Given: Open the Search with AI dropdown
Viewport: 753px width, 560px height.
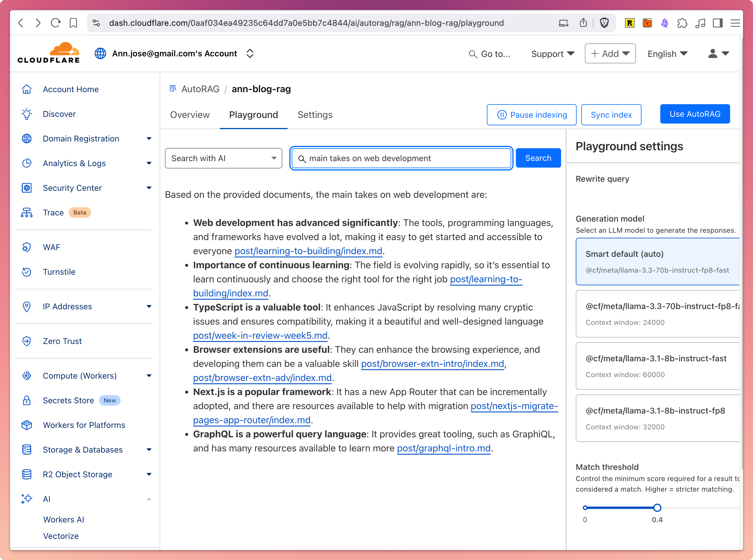Looking at the screenshot, I should tap(223, 158).
